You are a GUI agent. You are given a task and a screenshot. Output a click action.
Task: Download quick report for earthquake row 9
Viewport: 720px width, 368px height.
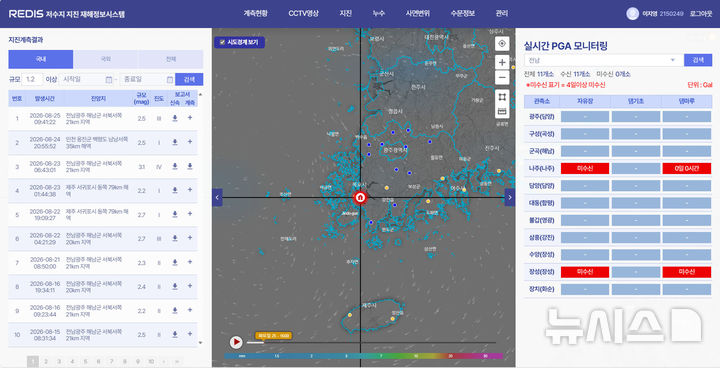tap(175, 310)
